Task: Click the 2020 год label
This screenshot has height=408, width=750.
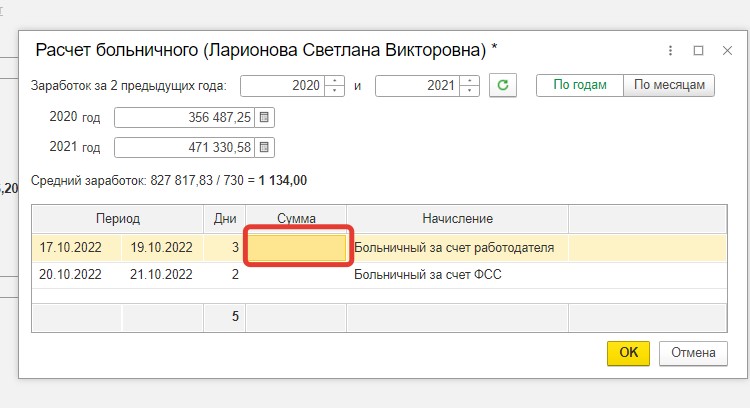Action: pyautogui.click(x=75, y=117)
